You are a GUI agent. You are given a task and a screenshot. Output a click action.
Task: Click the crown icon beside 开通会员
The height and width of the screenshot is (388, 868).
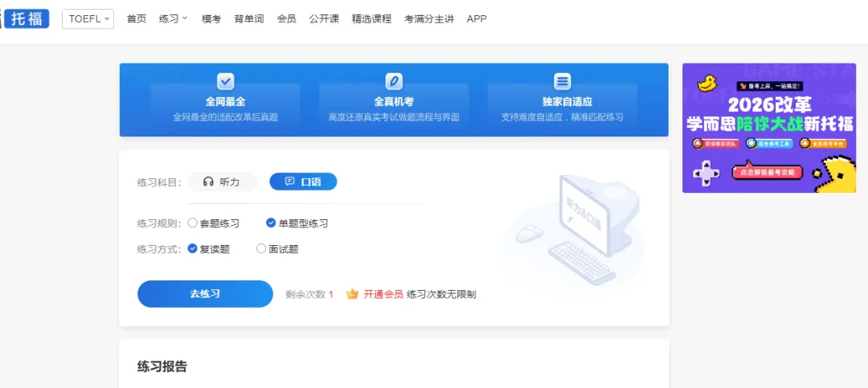point(353,294)
